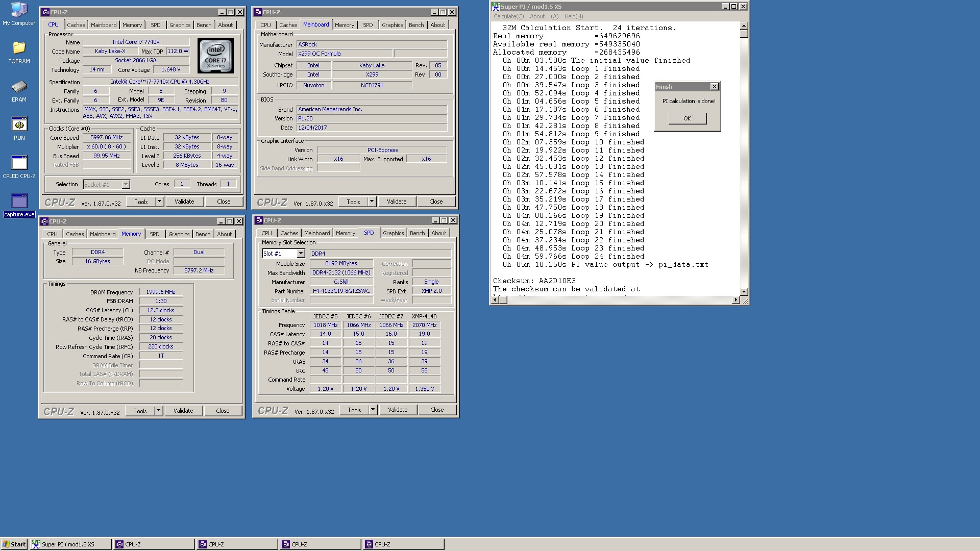The height and width of the screenshot is (551, 980).
Task: Open the About menu in Super PI
Action: pyautogui.click(x=544, y=16)
